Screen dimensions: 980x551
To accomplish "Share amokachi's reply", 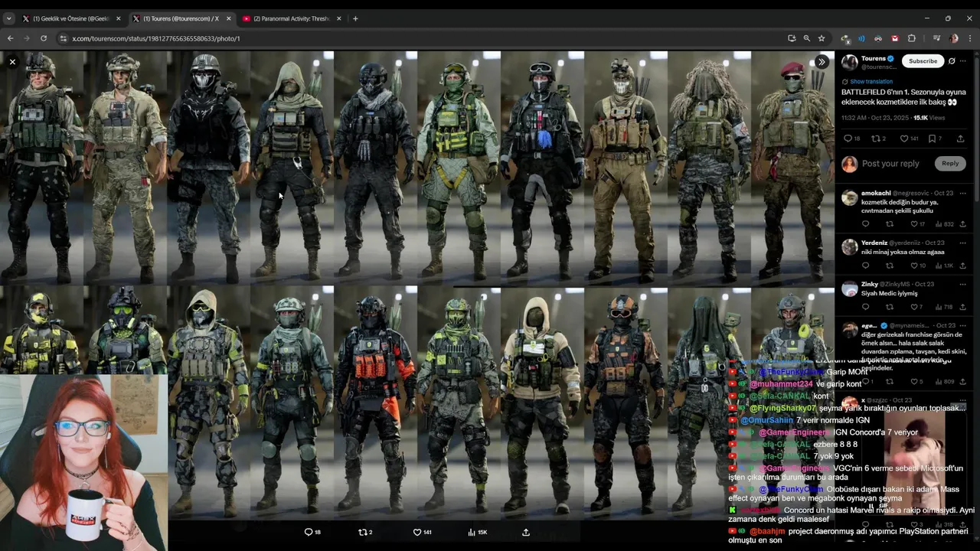I will [x=962, y=224].
